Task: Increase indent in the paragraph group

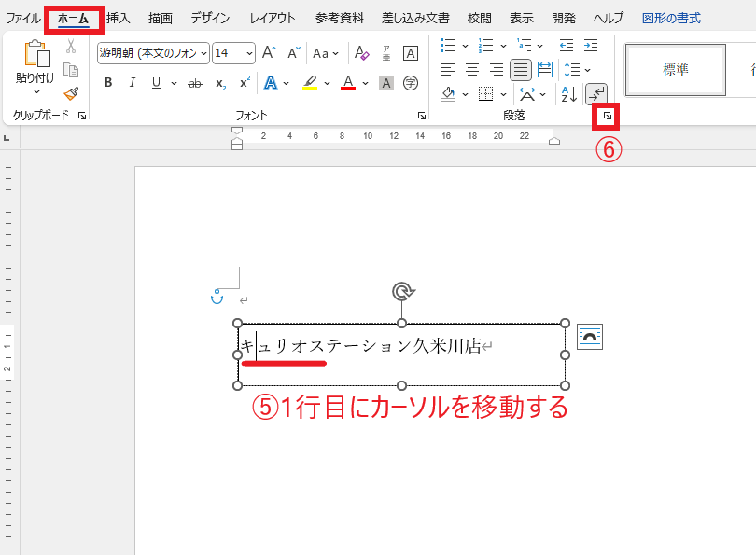Action: [x=591, y=46]
